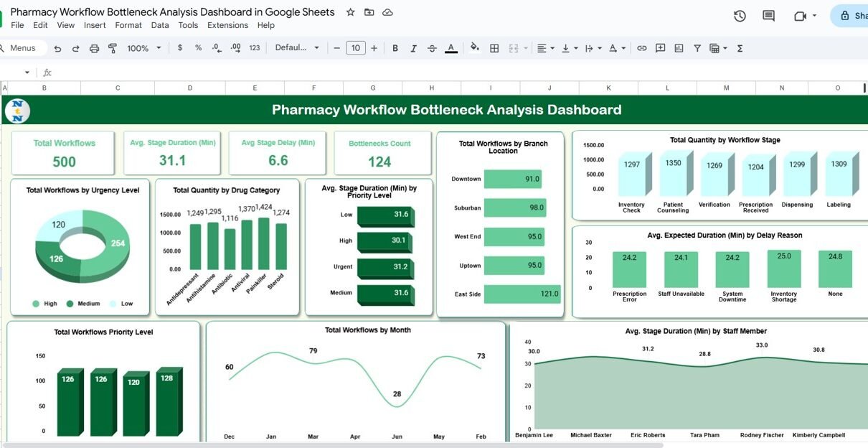Image resolution: width=868 pixels, height=448 pixels.
Task: Open the 100% zoom dropdown
Action: (x=143, y=48)
